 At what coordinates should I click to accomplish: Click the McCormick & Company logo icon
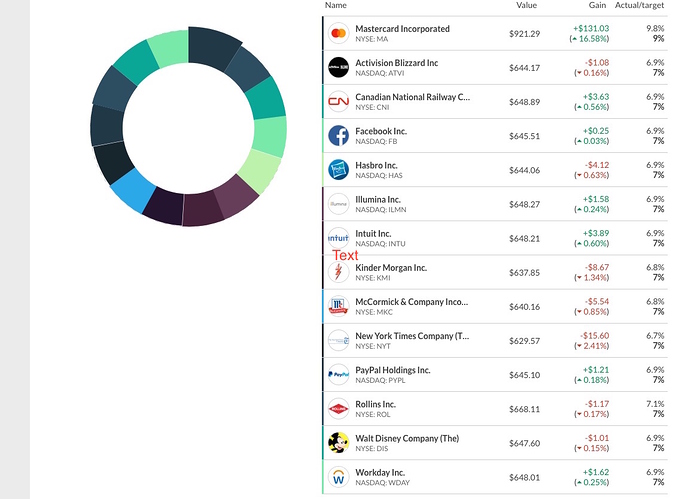[x=338, y=307]
